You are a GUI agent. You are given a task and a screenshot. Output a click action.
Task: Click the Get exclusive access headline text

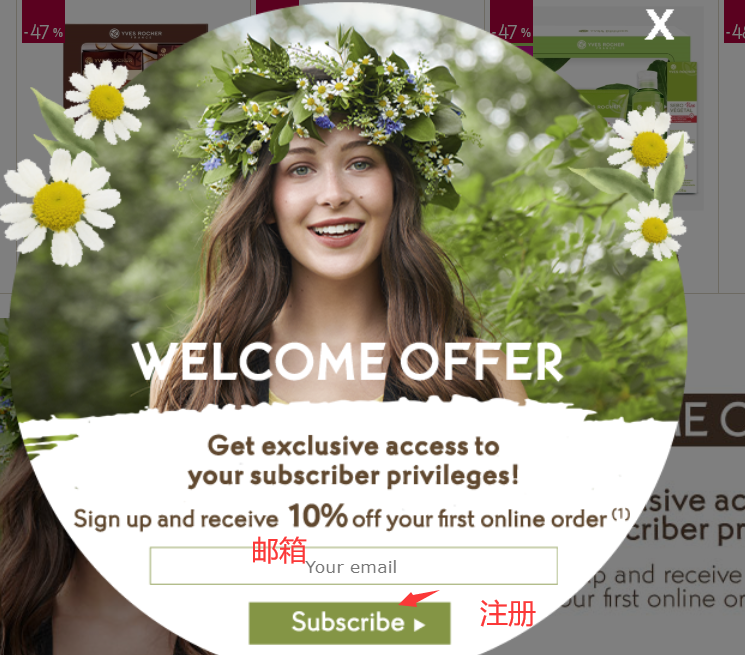[353, 461]
